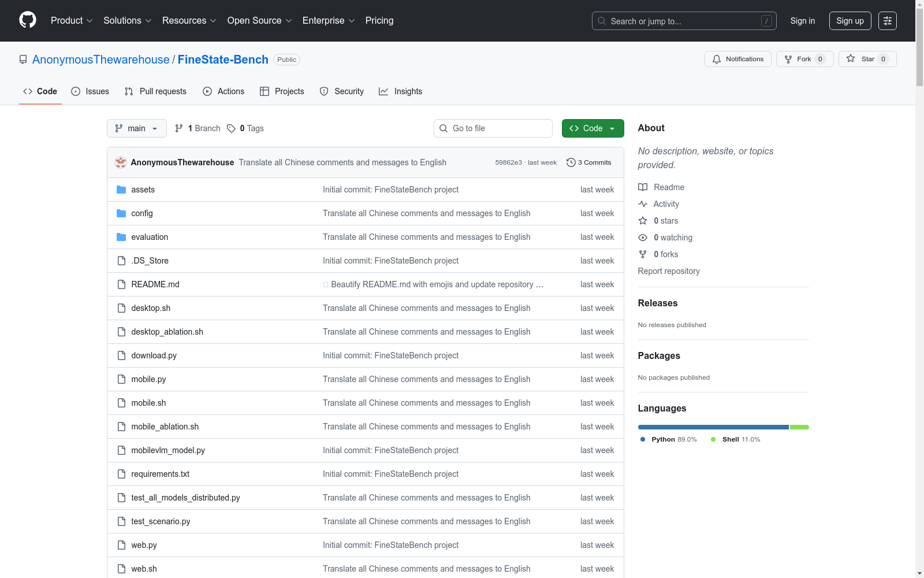Click the README.md file icon
The image size is (924, 578).
click(x=121, y=284)
